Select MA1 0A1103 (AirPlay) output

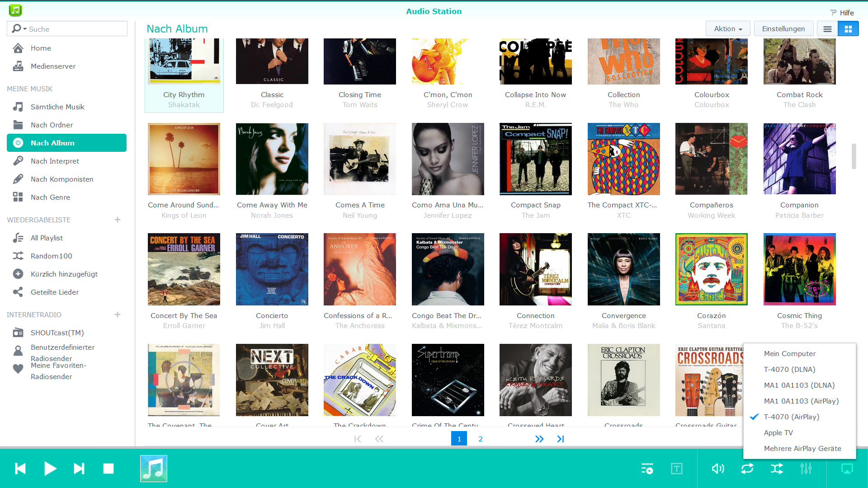click(800, 401)
